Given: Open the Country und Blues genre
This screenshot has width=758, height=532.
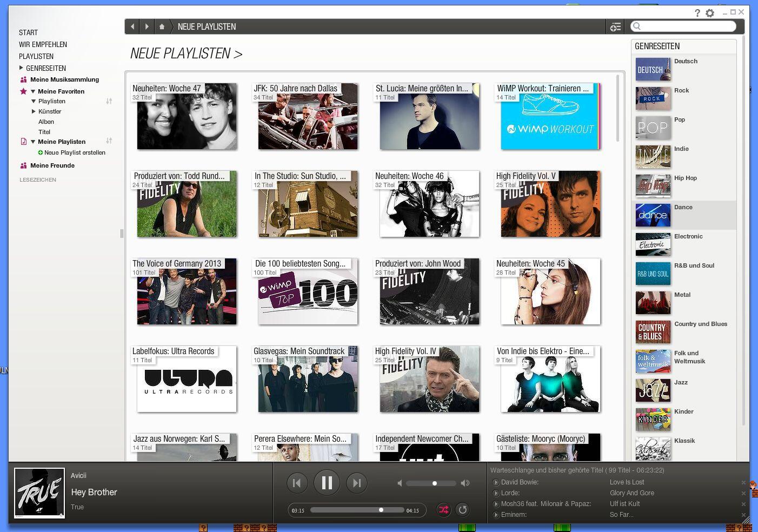Looking at the screenshot, I should pos(684,332).
